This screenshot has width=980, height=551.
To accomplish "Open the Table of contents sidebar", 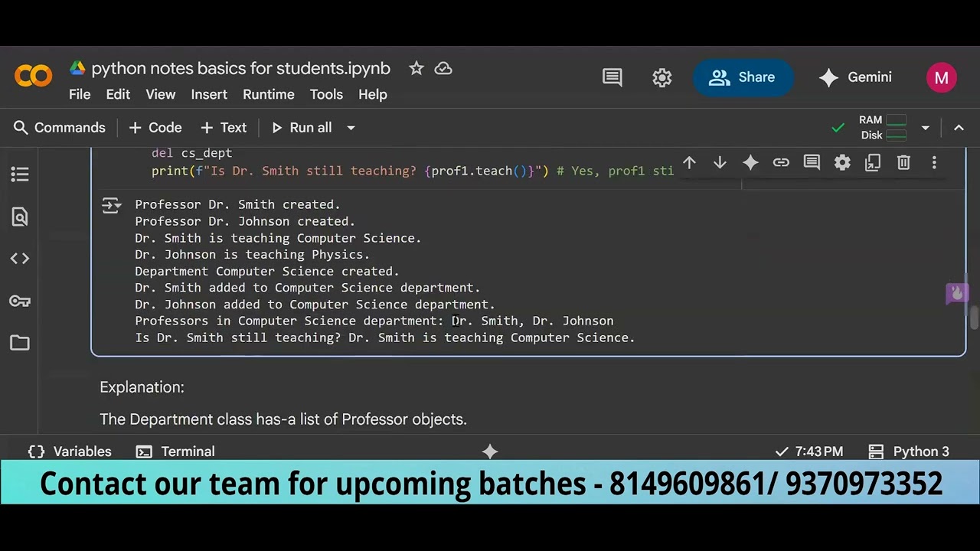I will click(x=20, y=174).
